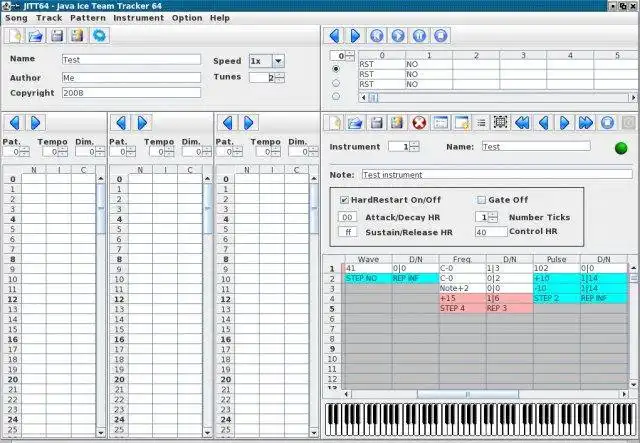Screen dimensions: 640x443
Task: Select the STEP NO cell in the Wave column
Action: 369,278
